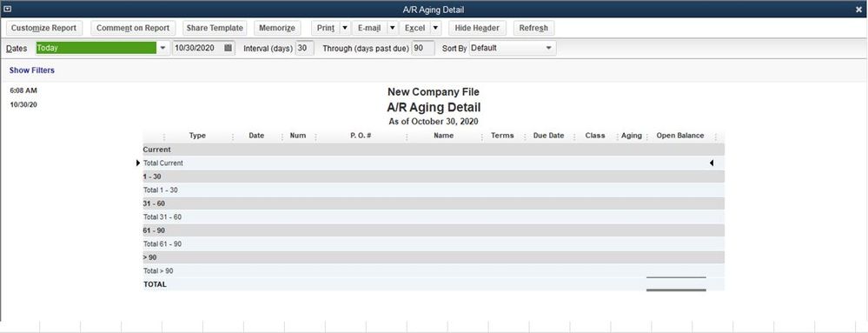The image size is (868, 333).
Task: Click the As of October 30, 2020 subtitle
Action: coord(434,122)
